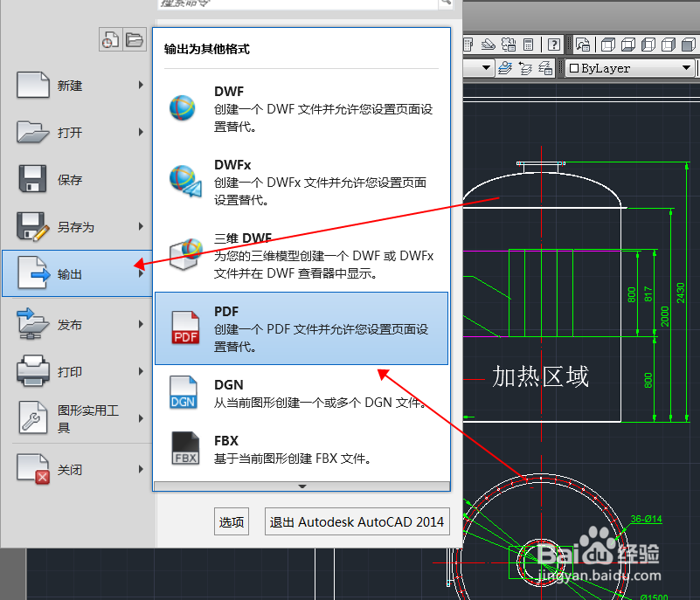The height and width of the screenshot is (600, 700).
Task: Select DWF export format
Action: pyautogui.click(x=301, y=108)
